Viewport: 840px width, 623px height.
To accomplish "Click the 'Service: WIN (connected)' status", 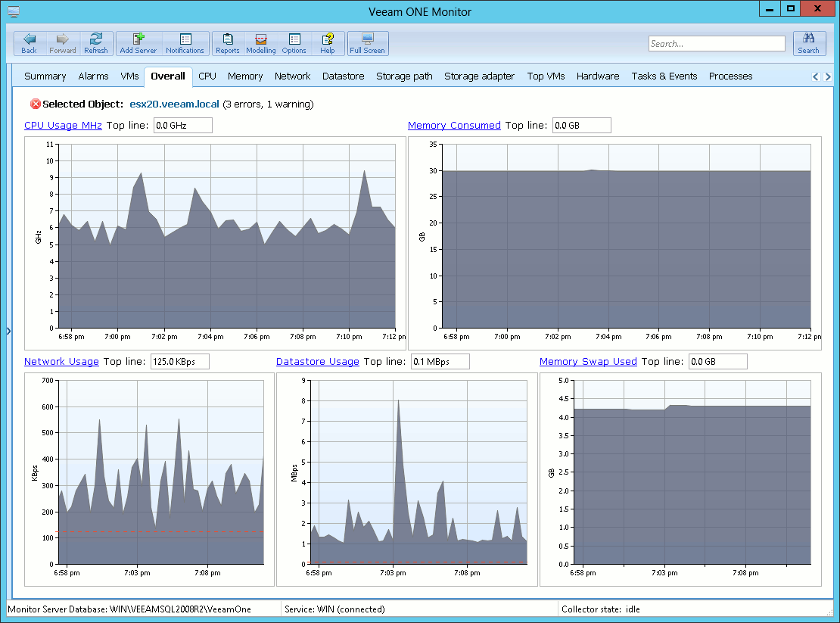I will click(x=334, y=609).
